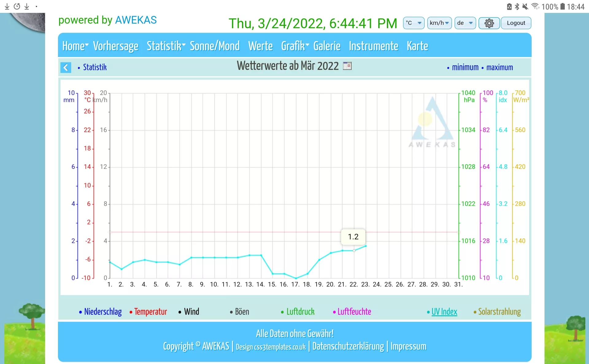589x364 pixels.
Task: Click the Copyright © AWEKAS footer text
Action: coord(196,346)
